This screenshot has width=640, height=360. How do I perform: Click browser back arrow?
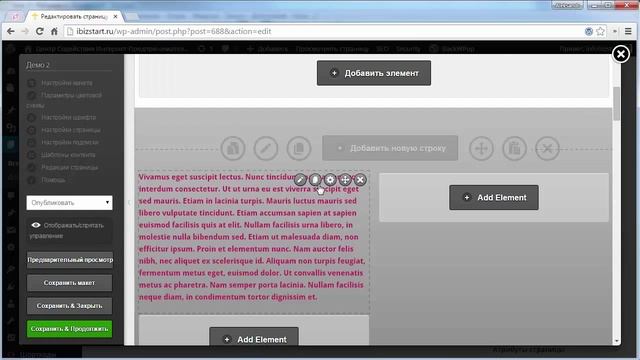(x=11, y=31)
